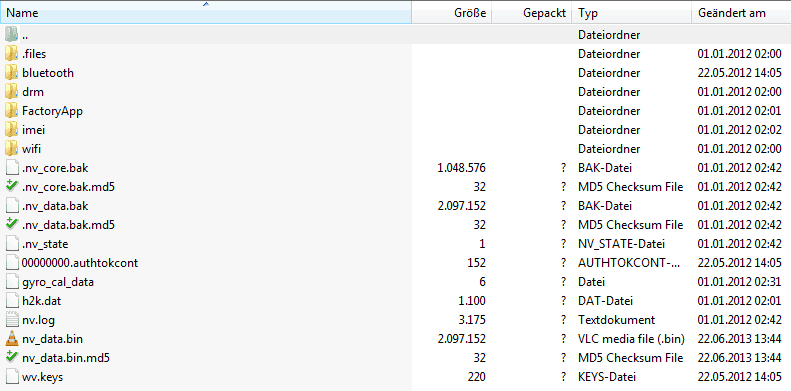Click the nv_data.bin.md5 checksum icon
This screenshot has width=791, height=391.
point(11,358)
